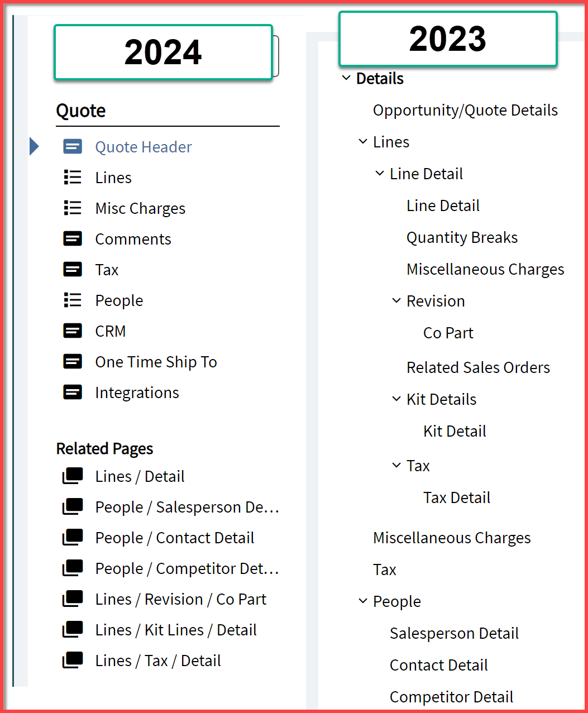Click the card icon next to Tax in 2024 panel
Image resolution: width=588 pixels, height=713 pixels.
coord(73,270)
